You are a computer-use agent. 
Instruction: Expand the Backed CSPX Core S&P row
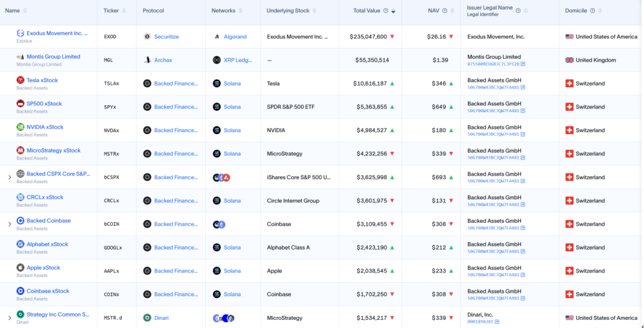(10, 177)
